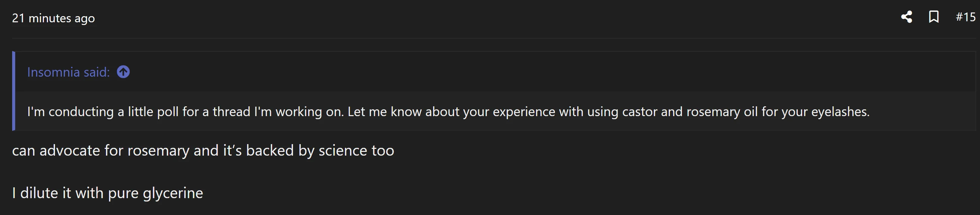Click the word "conducting" in the quote
This screenshot has width=980, height=215.
(81, 111)
